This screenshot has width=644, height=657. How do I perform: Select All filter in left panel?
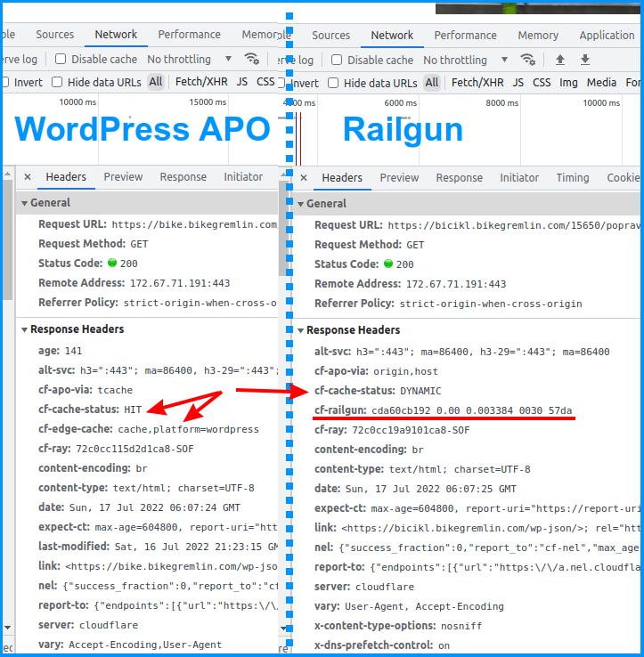(156, 82)
